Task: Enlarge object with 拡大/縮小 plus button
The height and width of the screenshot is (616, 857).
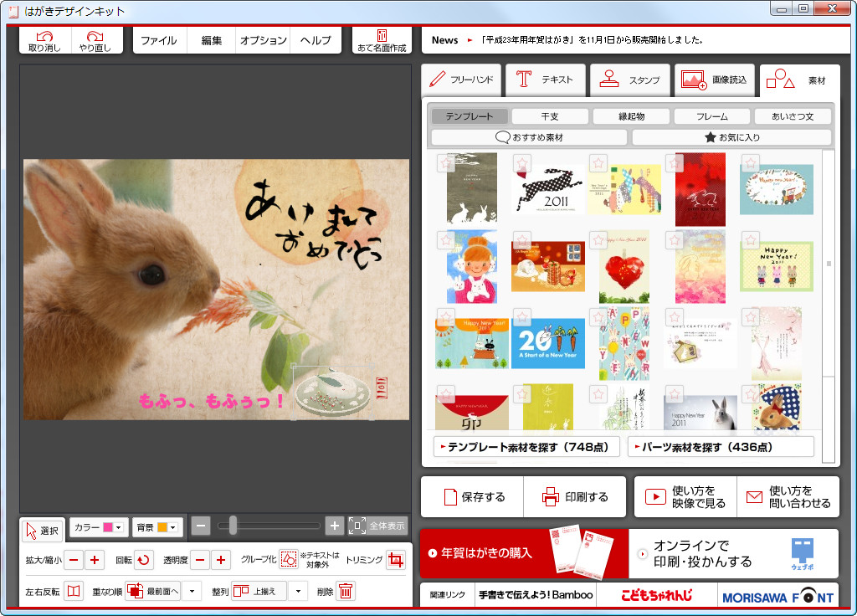Action: (x=95, y=560)
